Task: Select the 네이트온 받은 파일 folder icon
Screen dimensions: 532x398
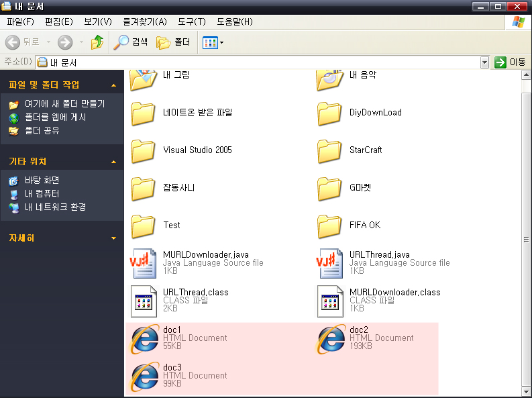Action: coord(143,113)
